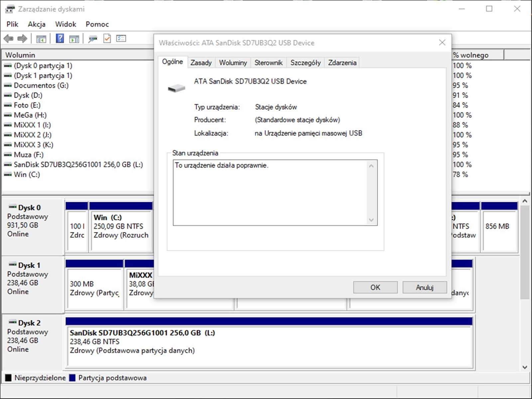The width and height of the screenshot is (532, 399).
Task: Click down arrow in device status scrollbar
Action: click(x=371, y=220)
